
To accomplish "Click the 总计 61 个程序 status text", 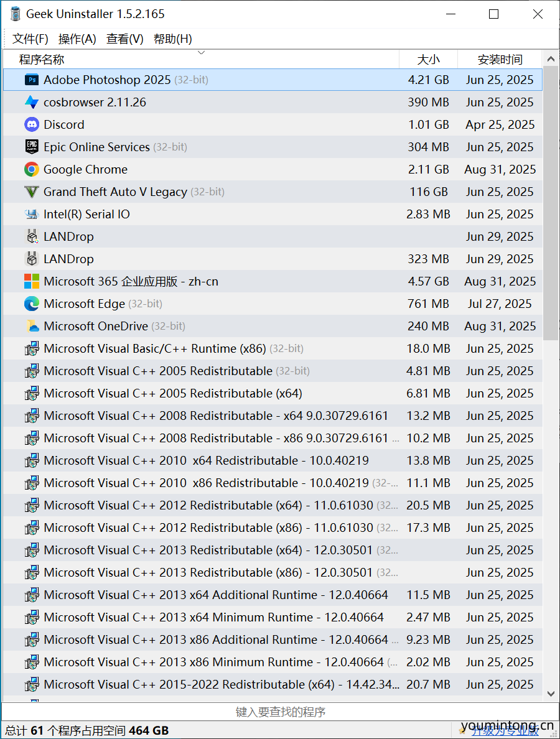I will point(86,730).
